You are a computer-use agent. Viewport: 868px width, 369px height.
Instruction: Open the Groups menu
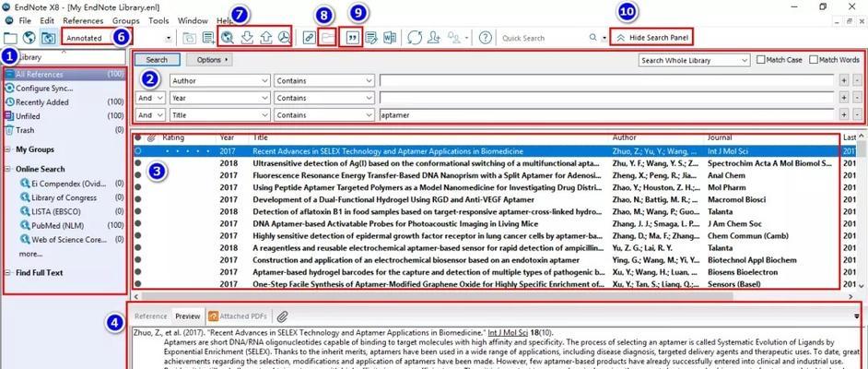point(125,20)
